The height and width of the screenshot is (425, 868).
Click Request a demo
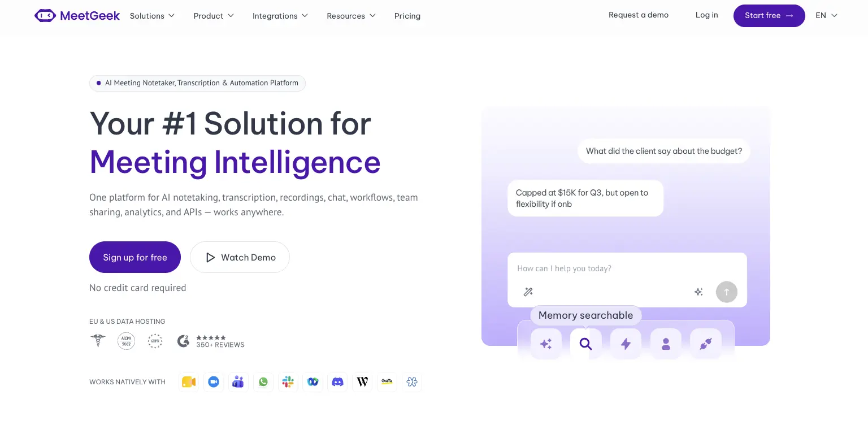(639, 15)
